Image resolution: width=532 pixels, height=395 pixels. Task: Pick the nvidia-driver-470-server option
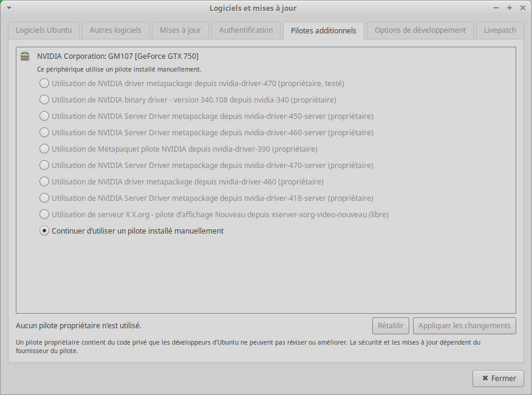coord(206,165)
